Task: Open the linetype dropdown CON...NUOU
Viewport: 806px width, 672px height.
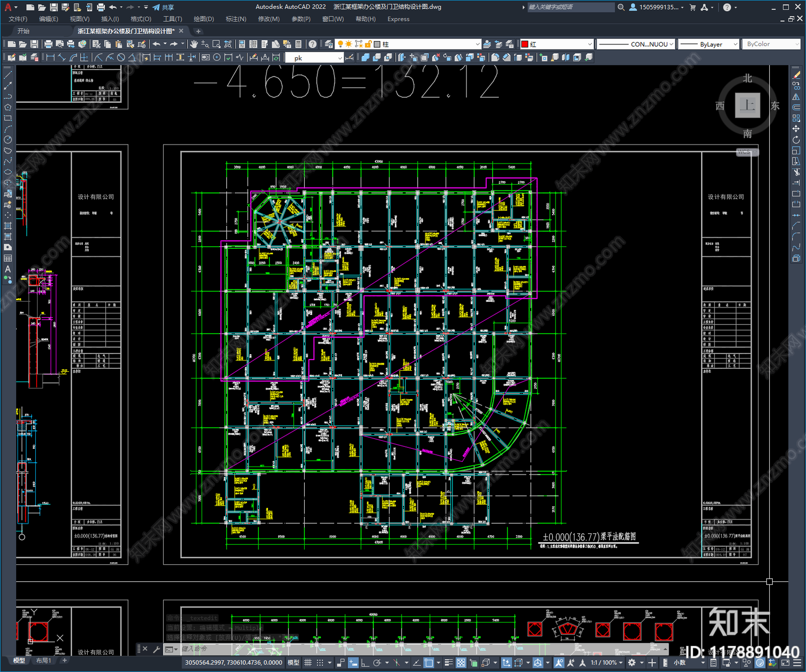Action: [636, 44]
